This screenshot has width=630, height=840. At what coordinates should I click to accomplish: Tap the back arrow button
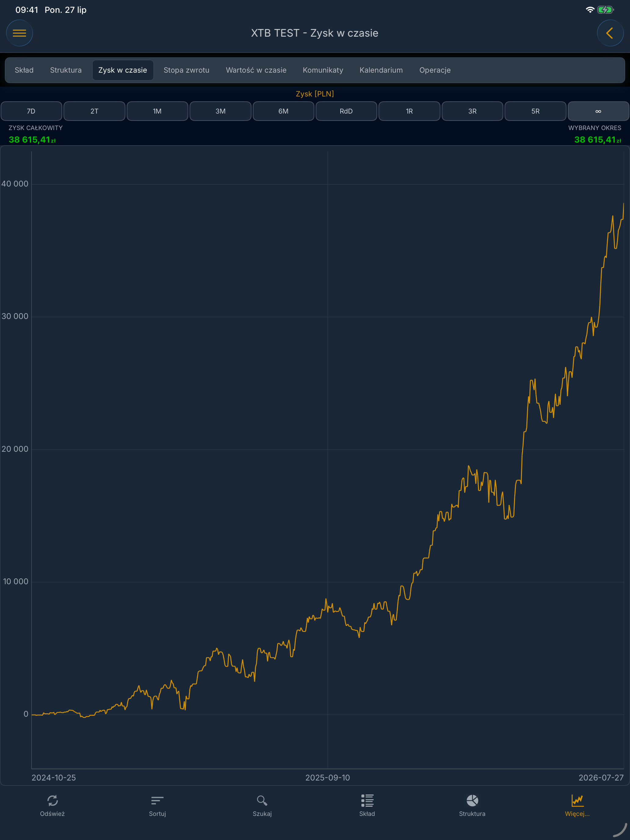coord(610,33)
